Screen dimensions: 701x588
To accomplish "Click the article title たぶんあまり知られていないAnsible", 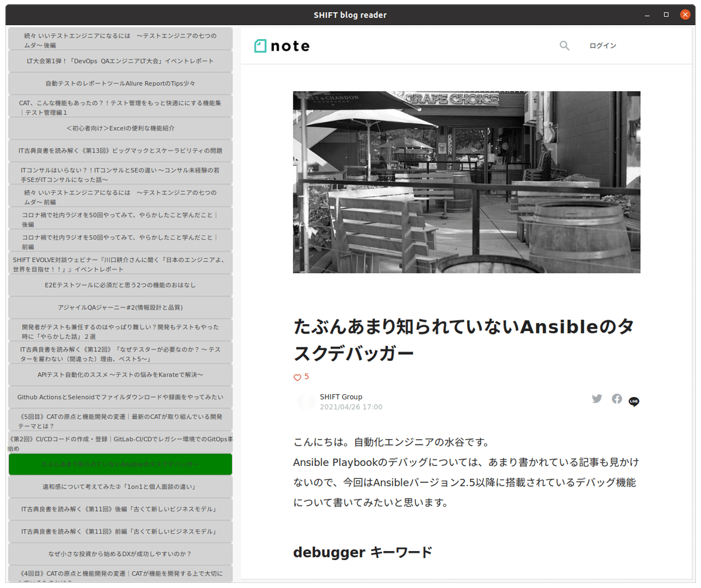I will (463, 340).
